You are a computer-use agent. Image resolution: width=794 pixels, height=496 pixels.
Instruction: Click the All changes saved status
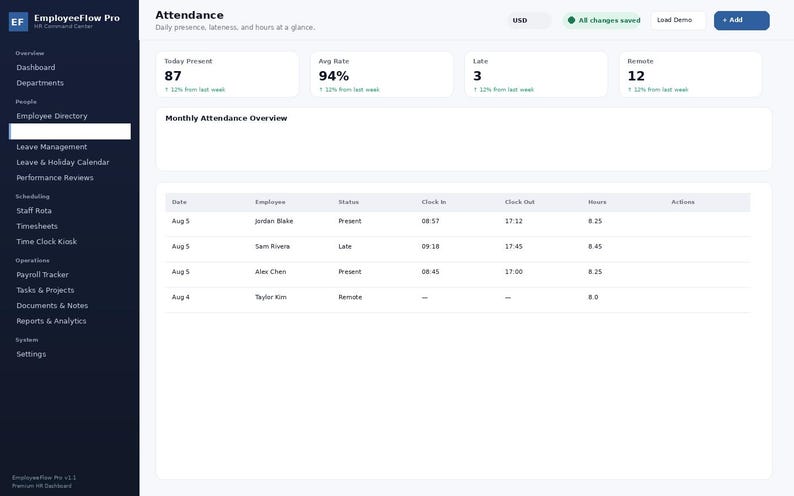click(x=604, y=20)
